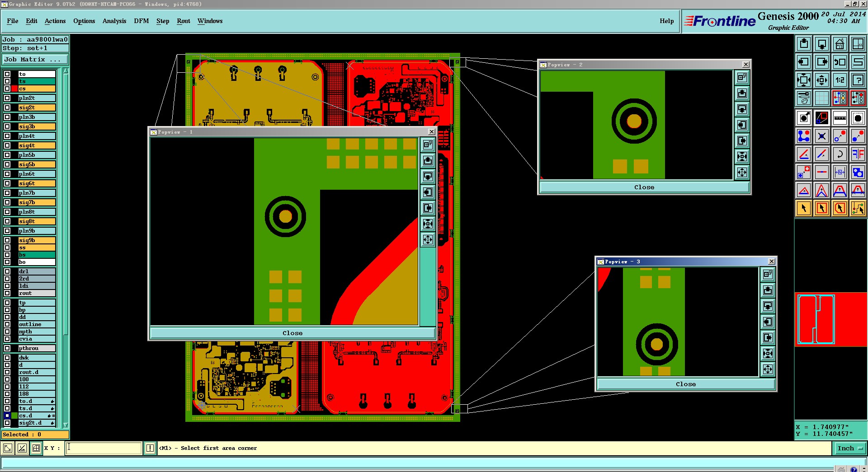This screenshot has height=472, width=868.
Task: Click the 'Selected : 0' status label
Action: [x=35, y=435]
